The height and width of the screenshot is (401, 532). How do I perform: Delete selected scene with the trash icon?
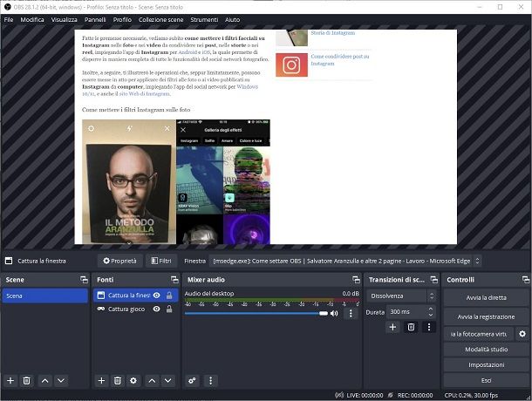pos(26,381)
